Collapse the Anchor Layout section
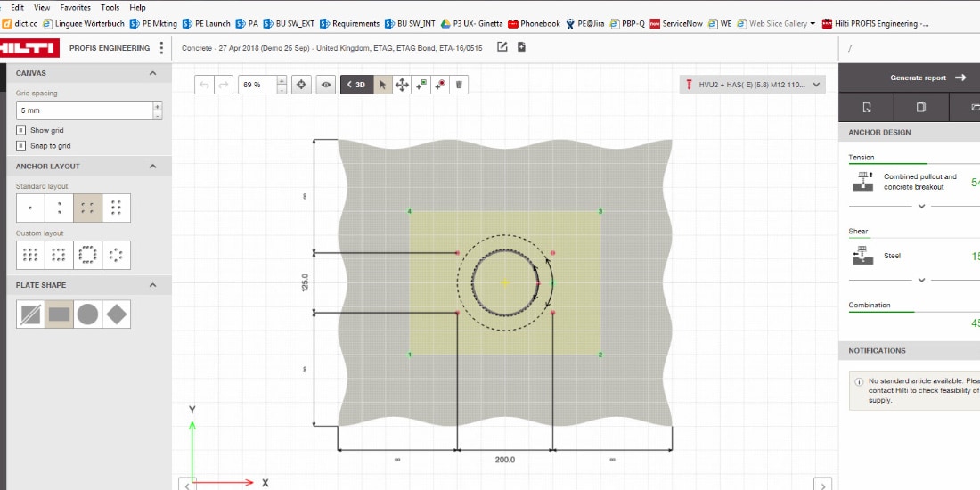The height and width of the screenshot is (490, 980). click(x=152, y=167)
